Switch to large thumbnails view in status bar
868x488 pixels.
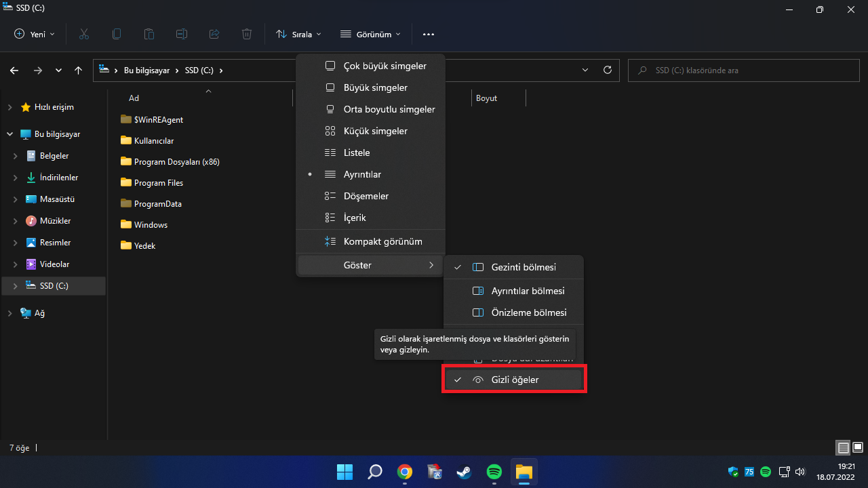[857, 447]
